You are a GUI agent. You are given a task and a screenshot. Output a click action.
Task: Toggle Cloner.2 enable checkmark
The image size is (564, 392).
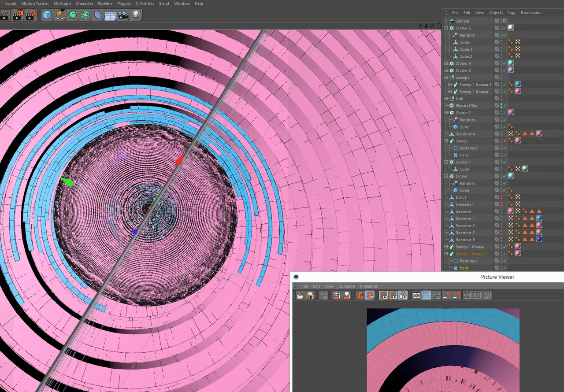(x=505, y=113)
